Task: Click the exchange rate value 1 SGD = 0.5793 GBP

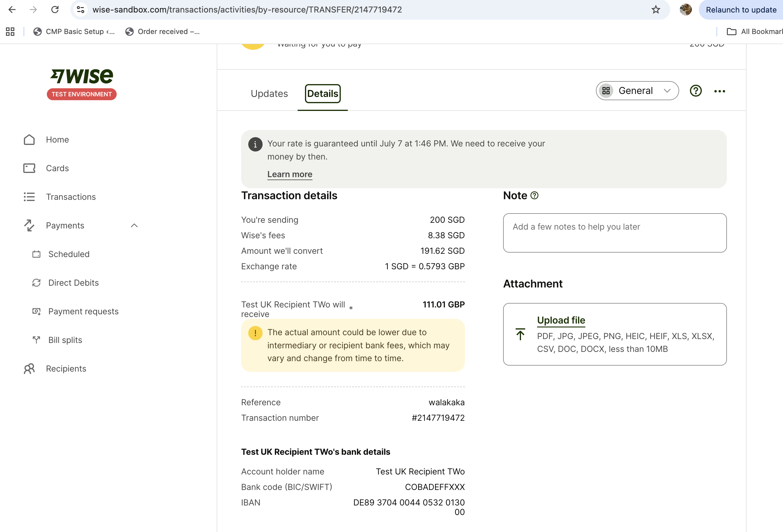Action: tap(425, 266)
